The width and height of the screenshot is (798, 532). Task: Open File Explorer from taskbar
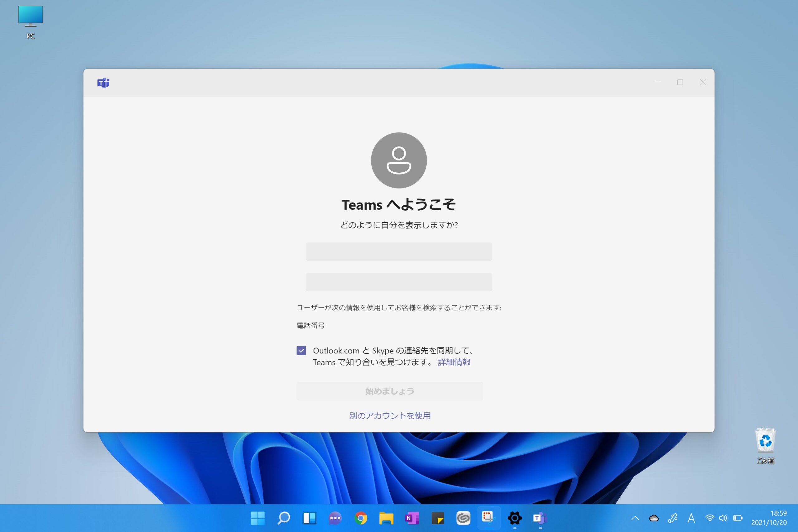point(386,518)
